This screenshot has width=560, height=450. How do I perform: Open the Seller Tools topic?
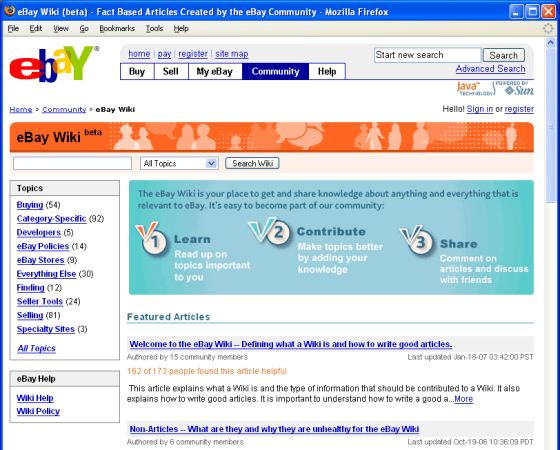tap(40, 301)
